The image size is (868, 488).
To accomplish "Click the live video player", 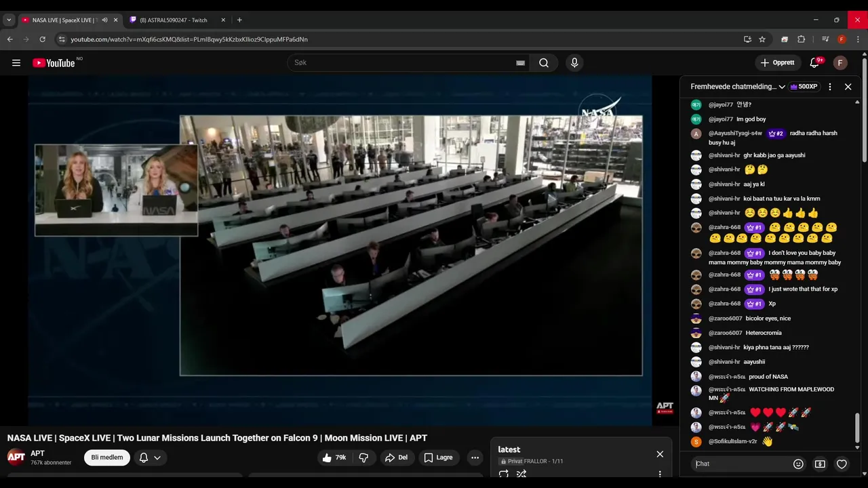I will pyautogui.click(x=340, y=250).
